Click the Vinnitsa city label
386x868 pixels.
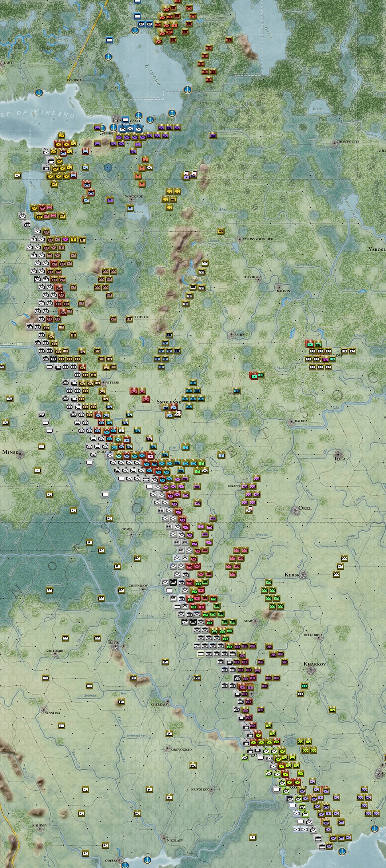pyautogui.click(x=52, y=713)
